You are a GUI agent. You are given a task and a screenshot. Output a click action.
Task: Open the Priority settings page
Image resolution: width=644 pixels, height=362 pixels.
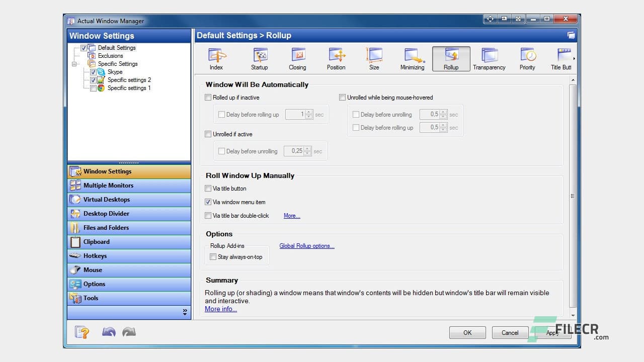[x=527, y=58]
